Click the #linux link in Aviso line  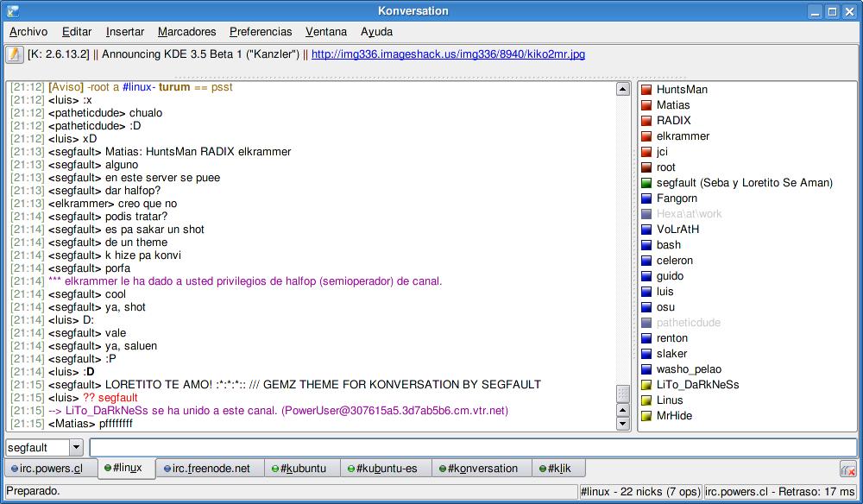[x=137, y=87]
